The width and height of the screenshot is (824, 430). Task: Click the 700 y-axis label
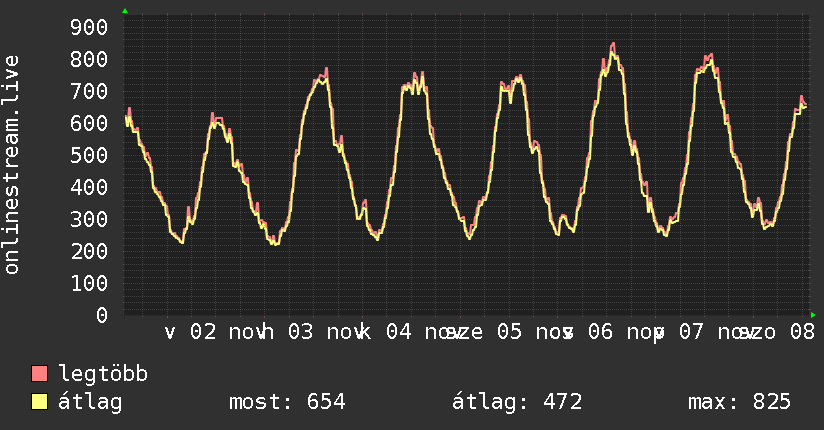click(x=89, y=91)
